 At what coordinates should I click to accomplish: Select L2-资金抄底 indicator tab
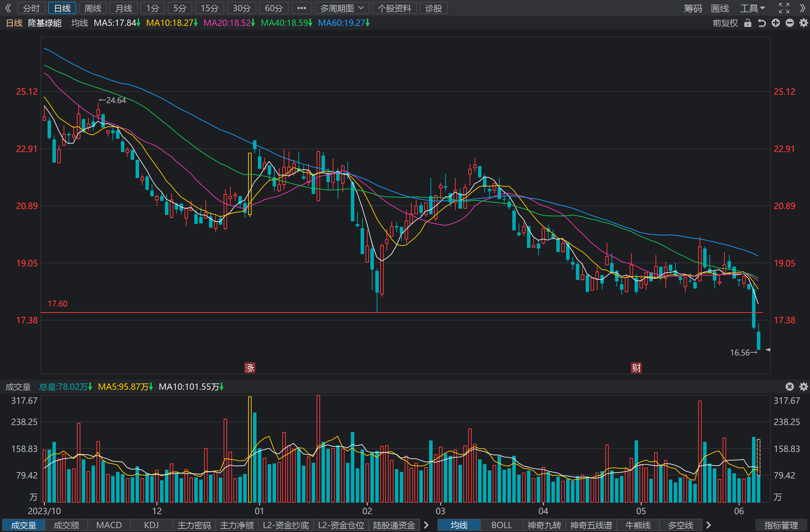pyautogui.click(x=286, y=525)
